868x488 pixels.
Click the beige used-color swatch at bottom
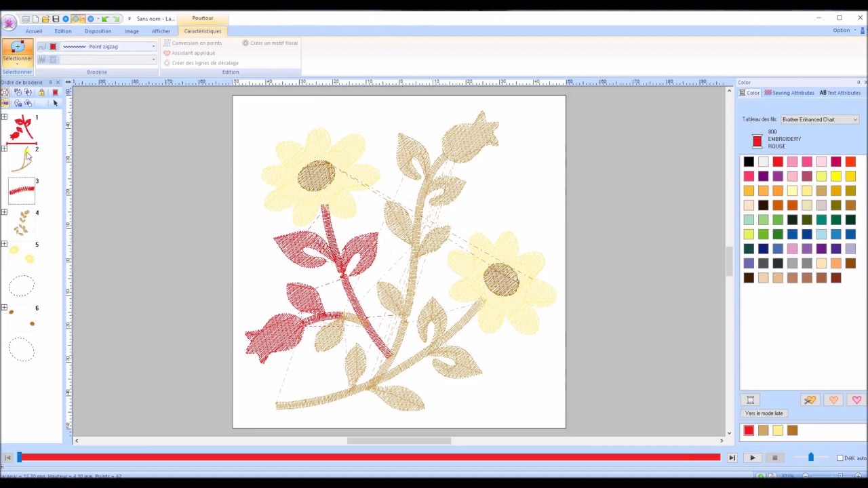click(x=763, y=430)
